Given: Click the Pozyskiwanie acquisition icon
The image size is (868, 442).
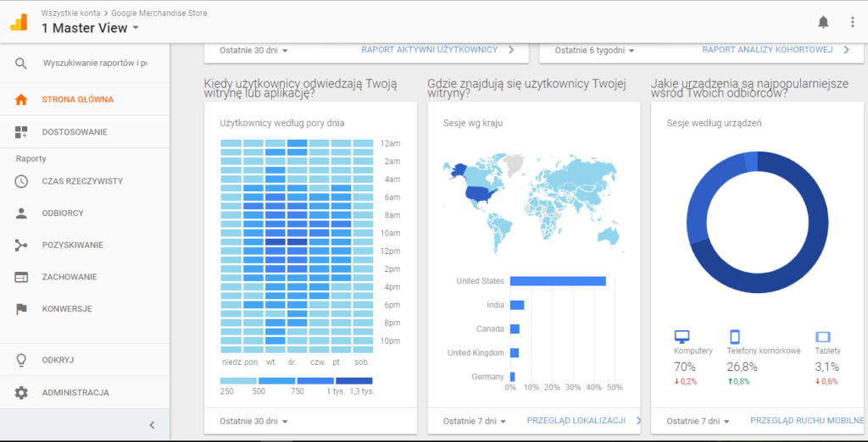Looking at the screenshot, I should tap(21, 245).
